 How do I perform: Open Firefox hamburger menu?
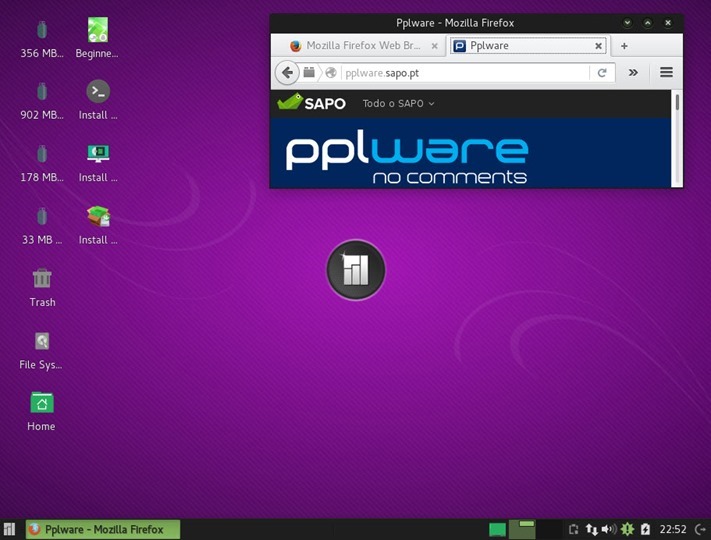[666, 73]
